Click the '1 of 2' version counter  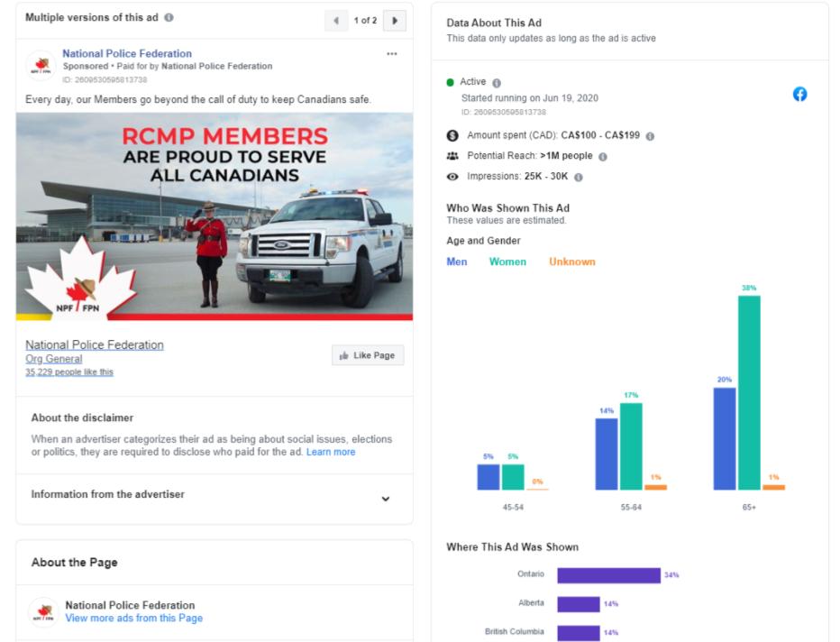pyautogui.click(x=365, y=21)
